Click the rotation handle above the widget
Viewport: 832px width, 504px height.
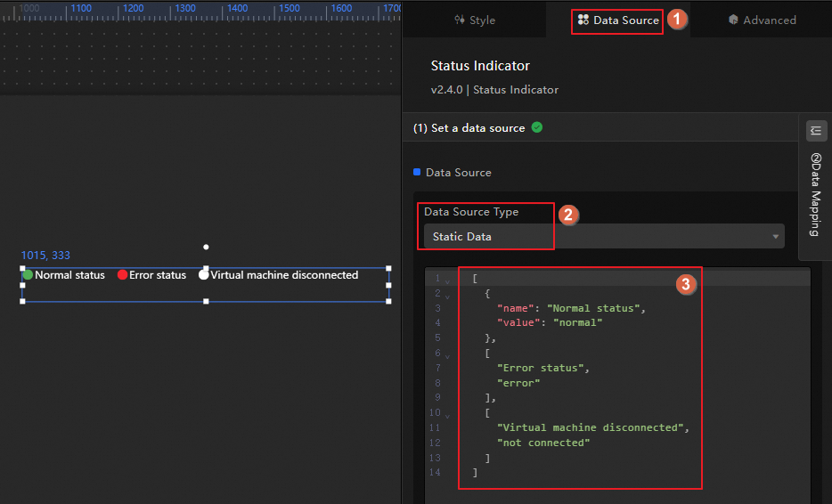click(206, 247)
